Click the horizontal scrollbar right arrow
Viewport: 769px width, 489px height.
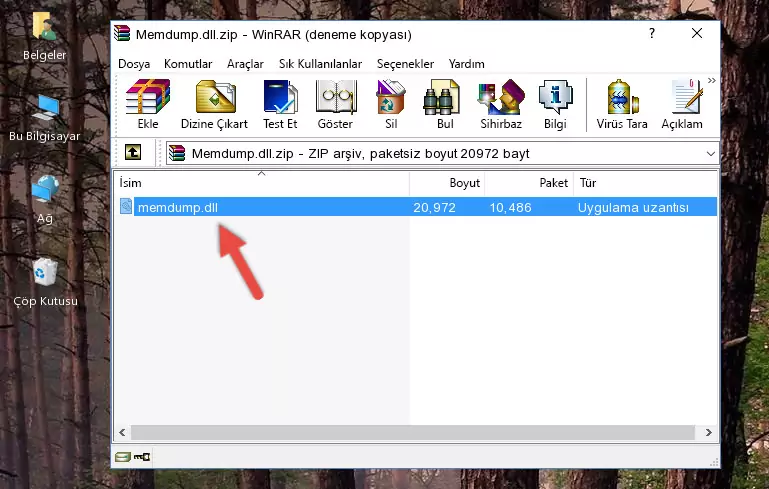(x=708, y=432)
